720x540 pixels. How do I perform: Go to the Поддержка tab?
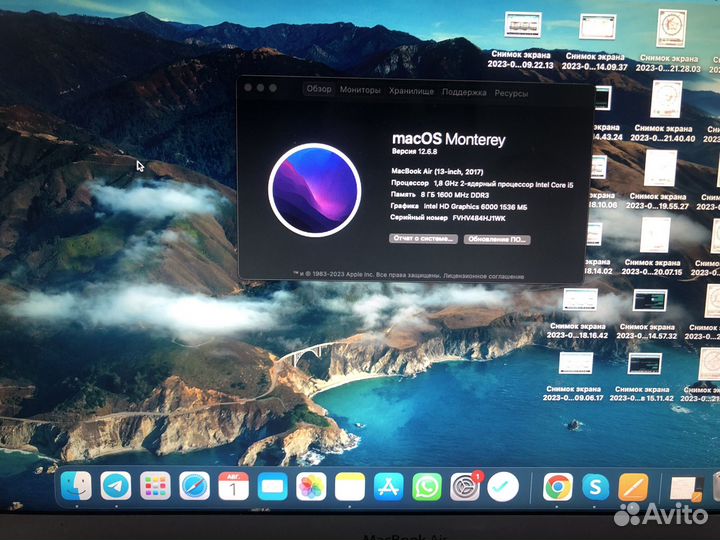click(x=464, y=92)
